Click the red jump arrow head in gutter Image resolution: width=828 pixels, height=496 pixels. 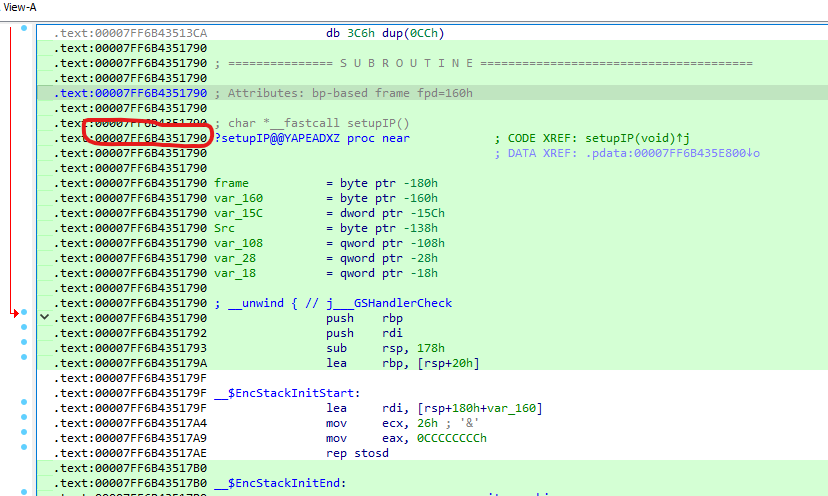(x=15, y=313)
